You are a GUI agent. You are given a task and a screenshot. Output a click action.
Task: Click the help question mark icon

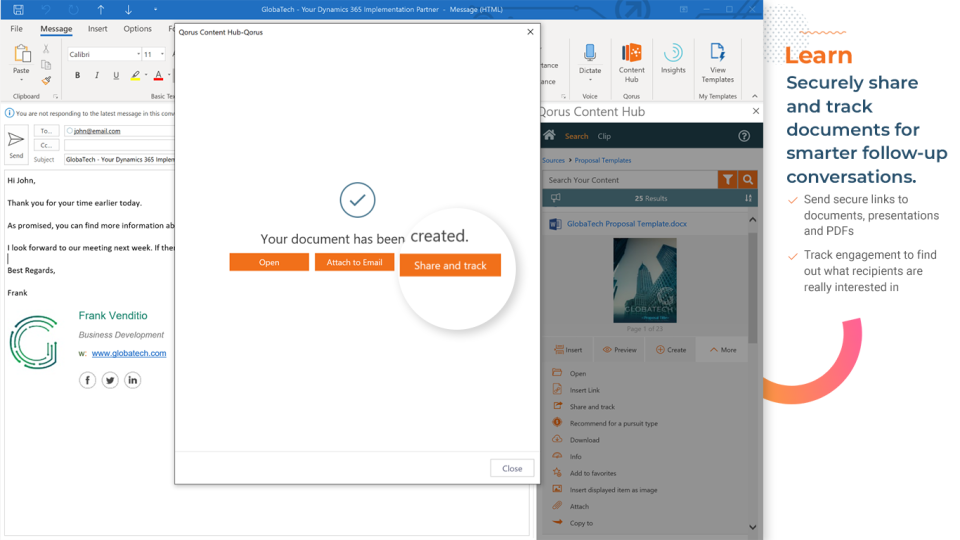pos(744,136)
